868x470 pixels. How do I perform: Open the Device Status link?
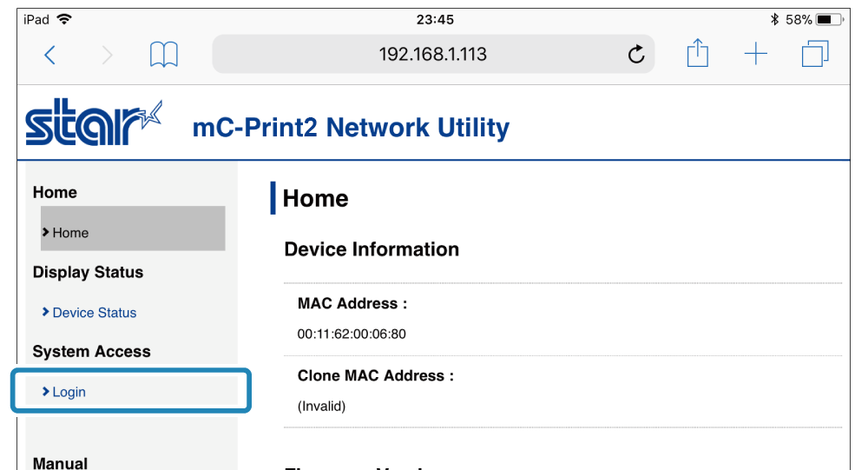pyautogui.click(x=94, y=313)
